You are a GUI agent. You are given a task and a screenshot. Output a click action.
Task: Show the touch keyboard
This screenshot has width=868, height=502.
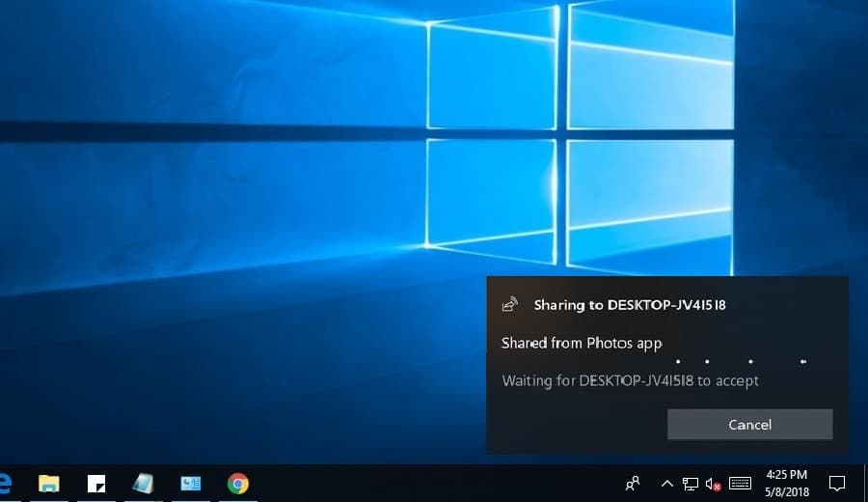coord(740,484)
